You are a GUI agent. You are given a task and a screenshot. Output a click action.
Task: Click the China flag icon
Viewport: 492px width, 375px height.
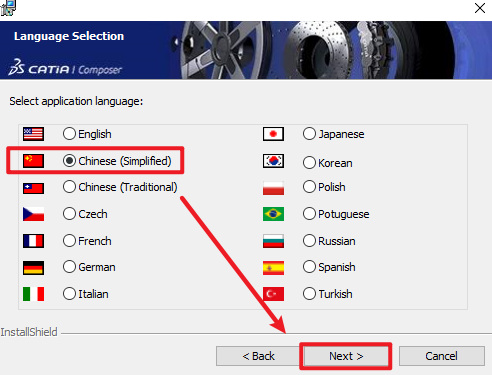coord(33,161)
